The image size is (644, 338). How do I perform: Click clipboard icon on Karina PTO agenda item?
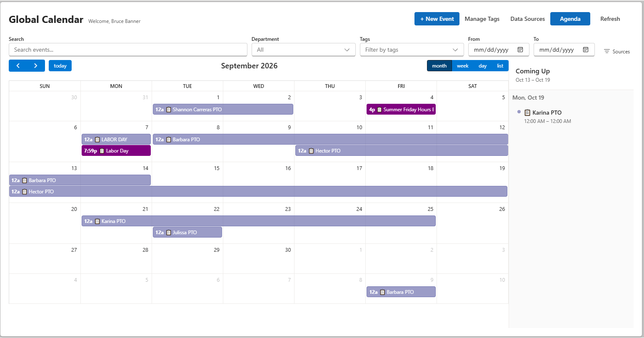527,113
